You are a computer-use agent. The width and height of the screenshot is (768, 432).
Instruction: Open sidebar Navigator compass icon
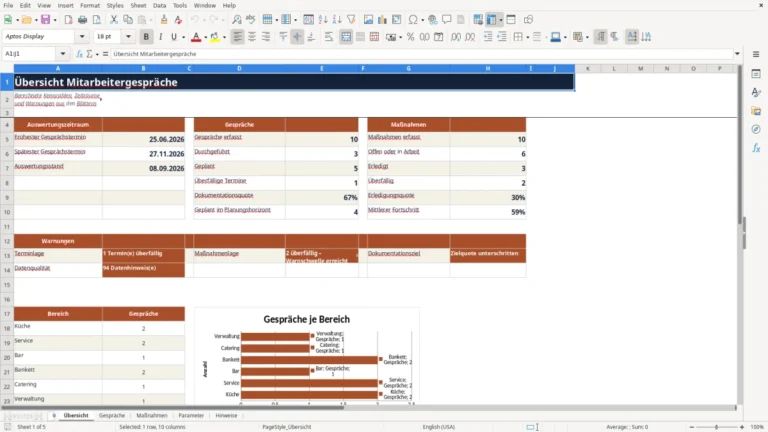pyautogui.click(x=756, y=129)
